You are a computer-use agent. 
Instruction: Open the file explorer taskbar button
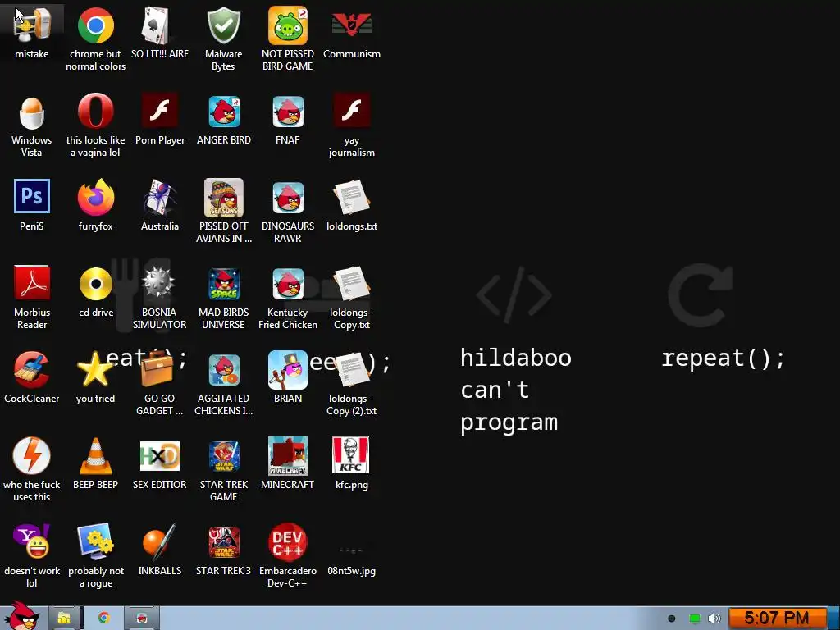click(64, 619)
